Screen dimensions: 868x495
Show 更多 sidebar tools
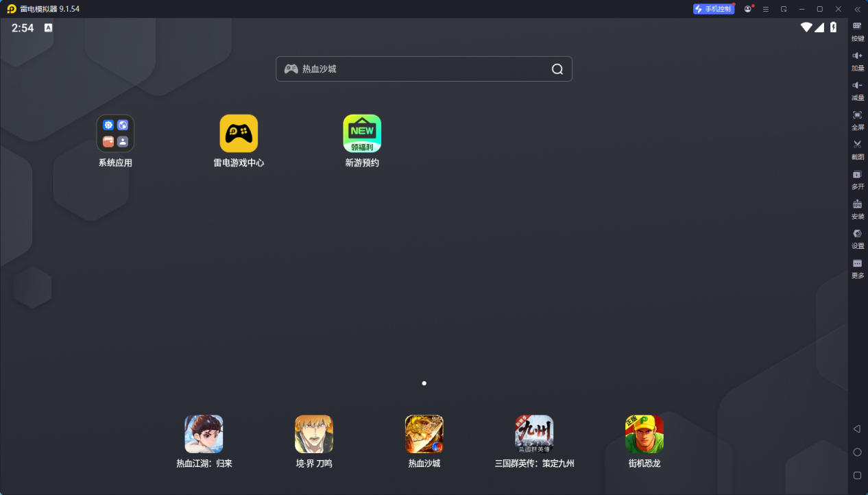pyautogui.click(x=857, y=267)
